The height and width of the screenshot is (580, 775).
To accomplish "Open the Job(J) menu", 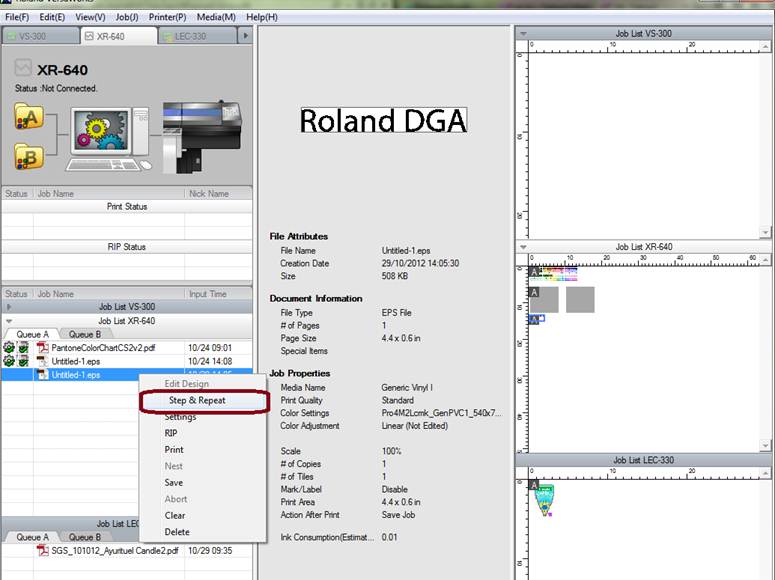I will point(127,17).
